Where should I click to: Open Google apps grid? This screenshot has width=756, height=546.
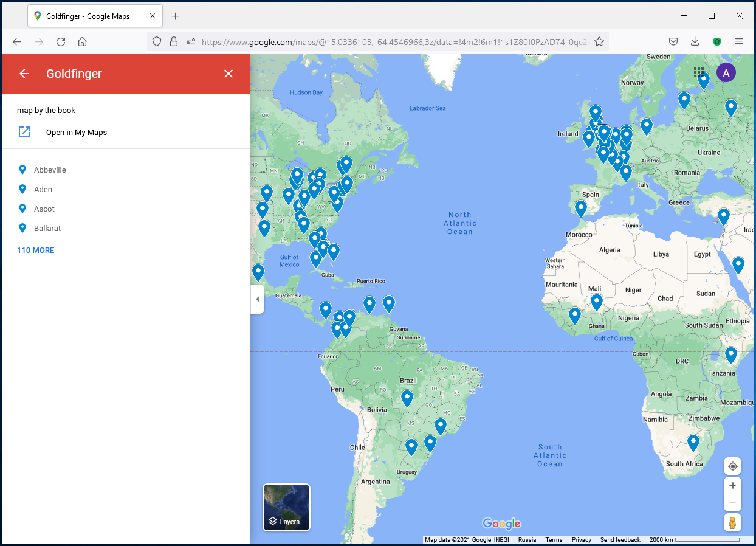[699, 73]
